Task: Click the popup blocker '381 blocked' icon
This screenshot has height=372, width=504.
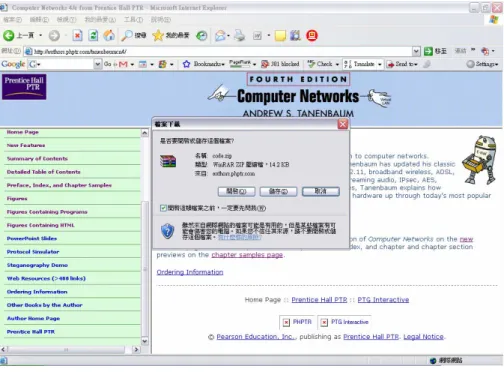Action: [x=265, y=64]
